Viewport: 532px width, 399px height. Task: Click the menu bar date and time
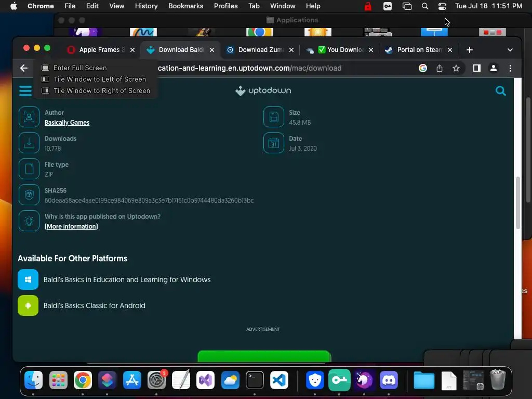(x=488, y=6)
